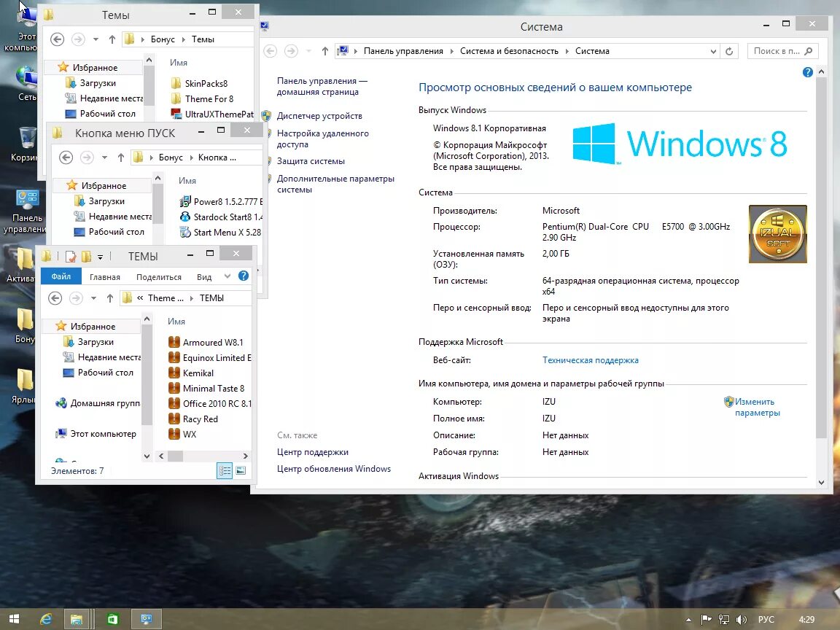Open Вид ribbon tab in ТЕМЫ window
This screenshot has height=630, width=840.
(204, 277)
